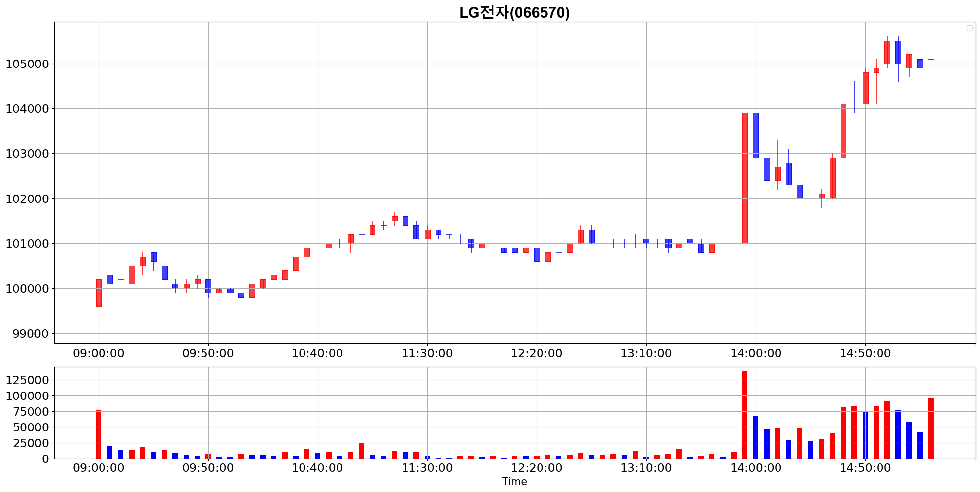Select the 104000 price axis label
The height and width of the screenshot is (492, 980).
[28, 109]
